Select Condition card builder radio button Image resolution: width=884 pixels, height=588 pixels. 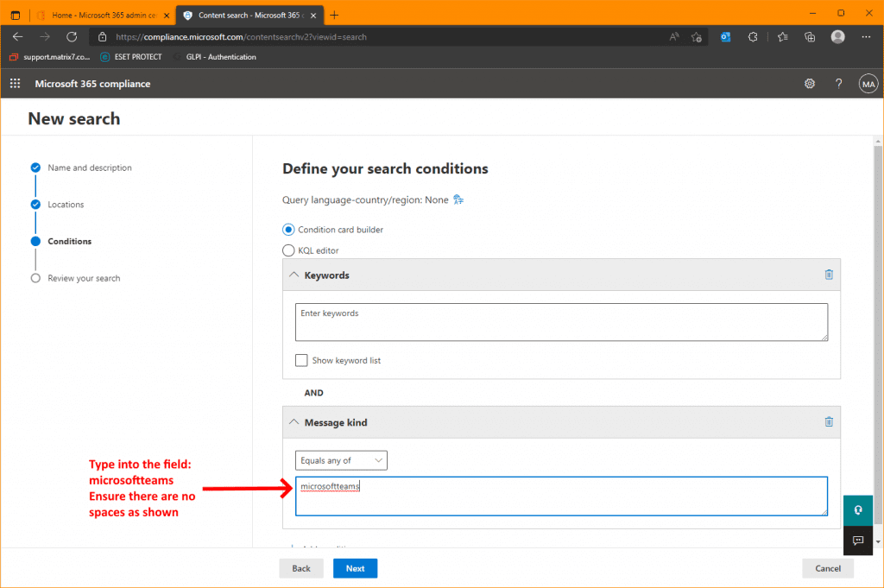click(x=288, y=230)
